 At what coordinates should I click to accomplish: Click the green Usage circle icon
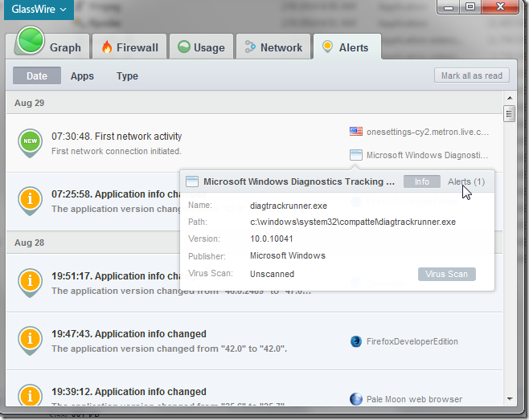tap(184, 47)
